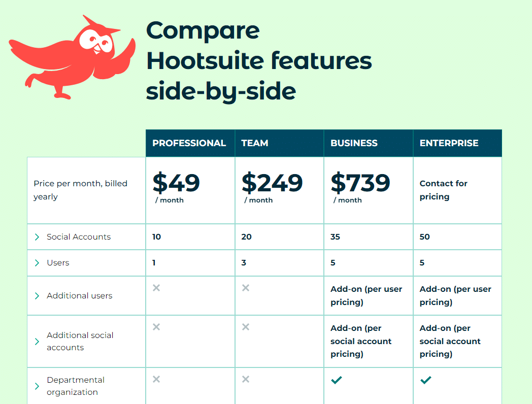Click Professional X mark for Additional users
The image size is (532, 404).
click(x=156, y=288)
